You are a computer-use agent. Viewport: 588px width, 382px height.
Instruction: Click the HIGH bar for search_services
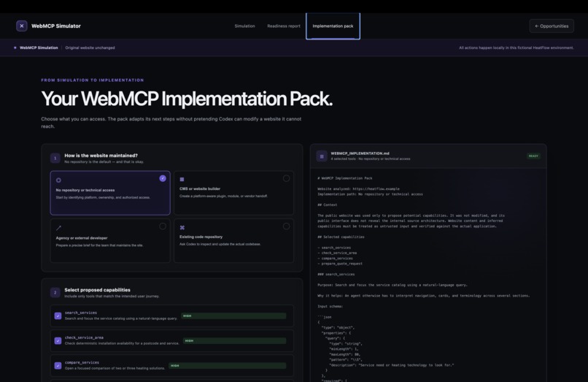point(233,316)
